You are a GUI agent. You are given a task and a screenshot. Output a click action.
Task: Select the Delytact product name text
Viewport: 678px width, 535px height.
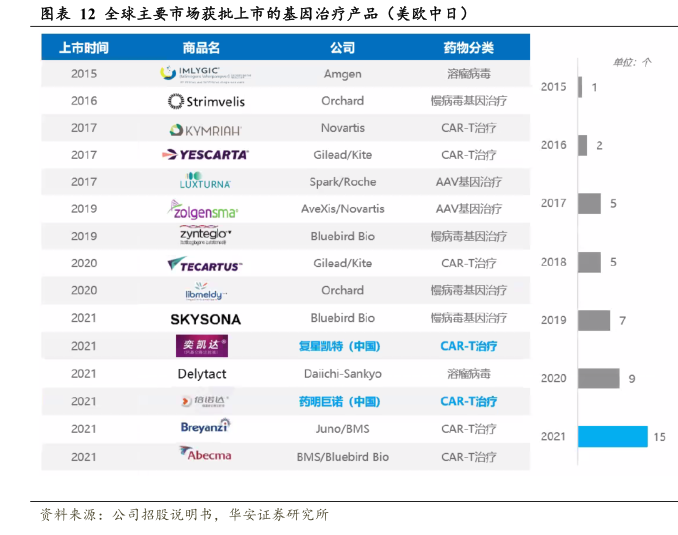(202, 374)
